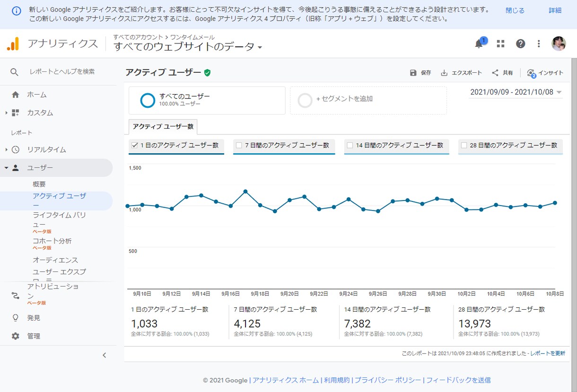Click the リアルタイム clock icon
Viewport: 577px width, 392px height.
15,149
